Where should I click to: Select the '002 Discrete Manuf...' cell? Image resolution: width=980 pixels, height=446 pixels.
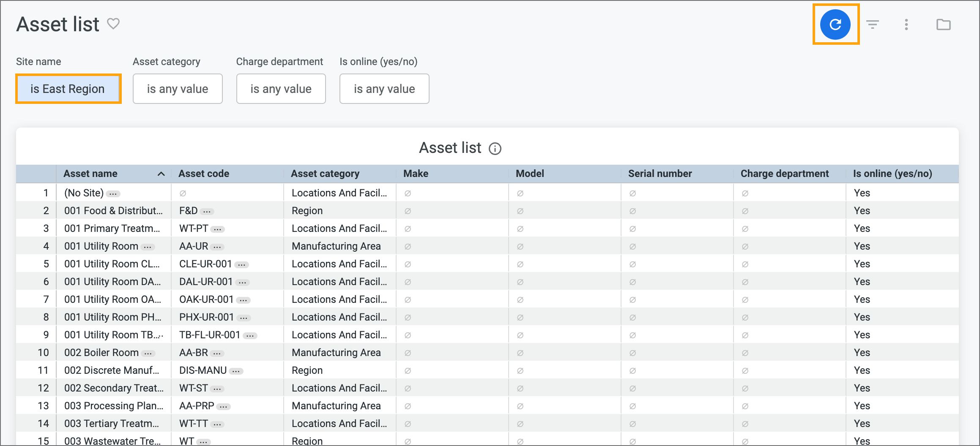click(x=113, y=370)
